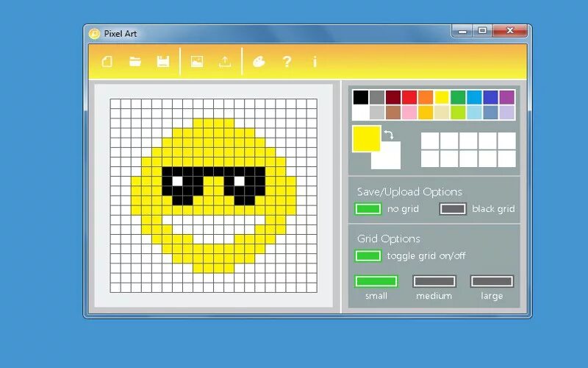Pick the gold amber color swatch

pyautogui.click(x=426, y=113)
